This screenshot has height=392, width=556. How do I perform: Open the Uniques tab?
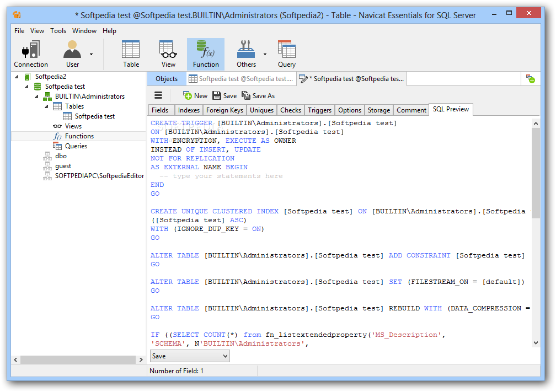point(261,110)
